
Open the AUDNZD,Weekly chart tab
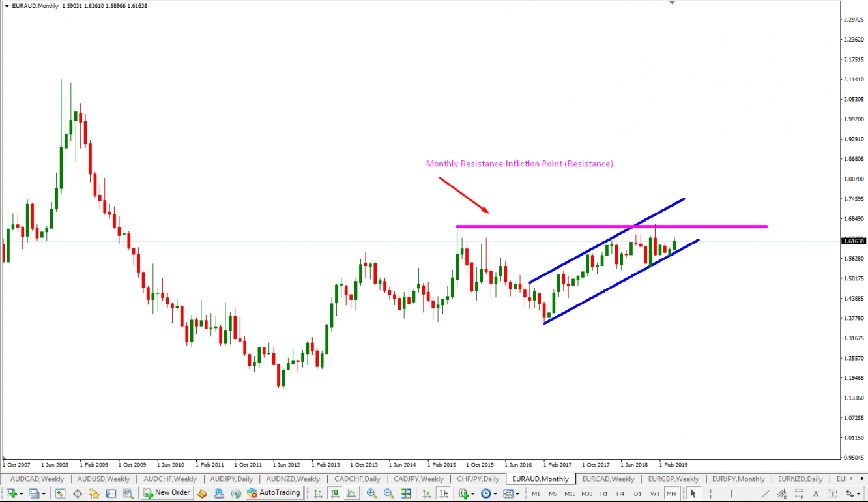click(293, 479)
